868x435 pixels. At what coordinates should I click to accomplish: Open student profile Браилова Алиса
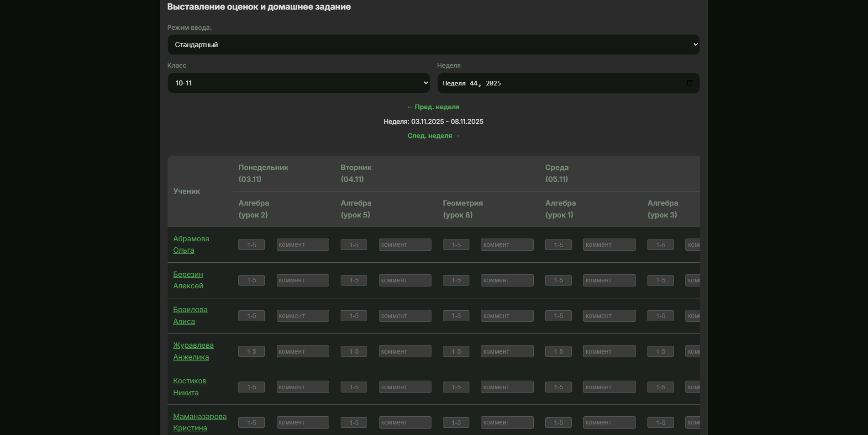tap(190, 315)
